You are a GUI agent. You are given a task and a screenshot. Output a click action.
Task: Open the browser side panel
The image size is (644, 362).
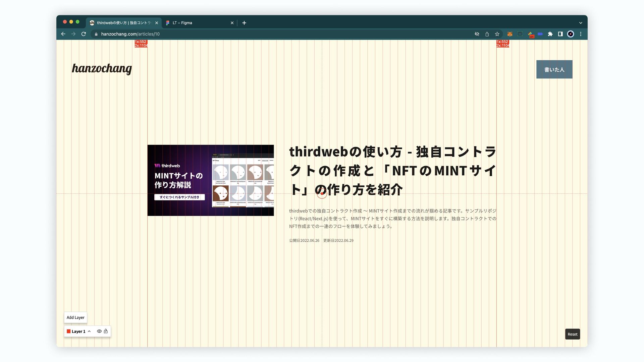560,34
